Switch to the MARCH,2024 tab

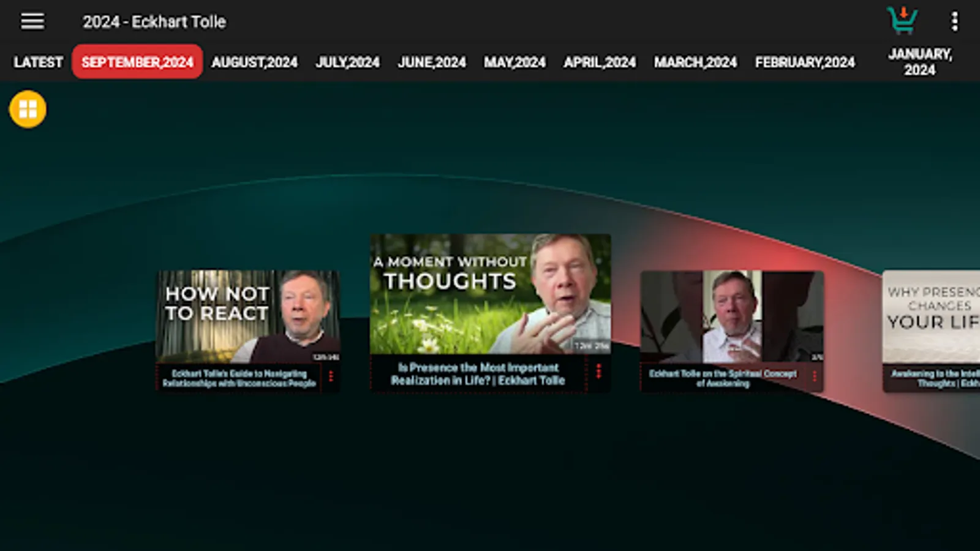695,62
